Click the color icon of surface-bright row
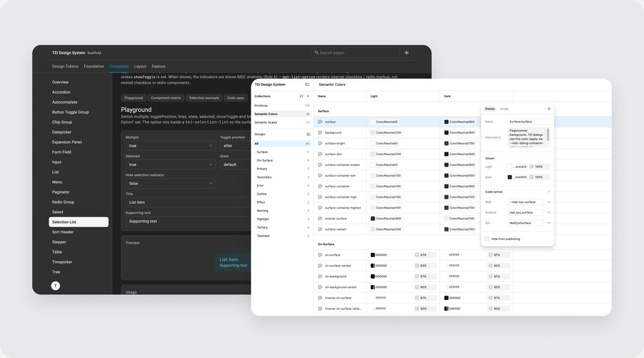The height and width of the screenshot is (358, 644). click(x=320, y=143)
